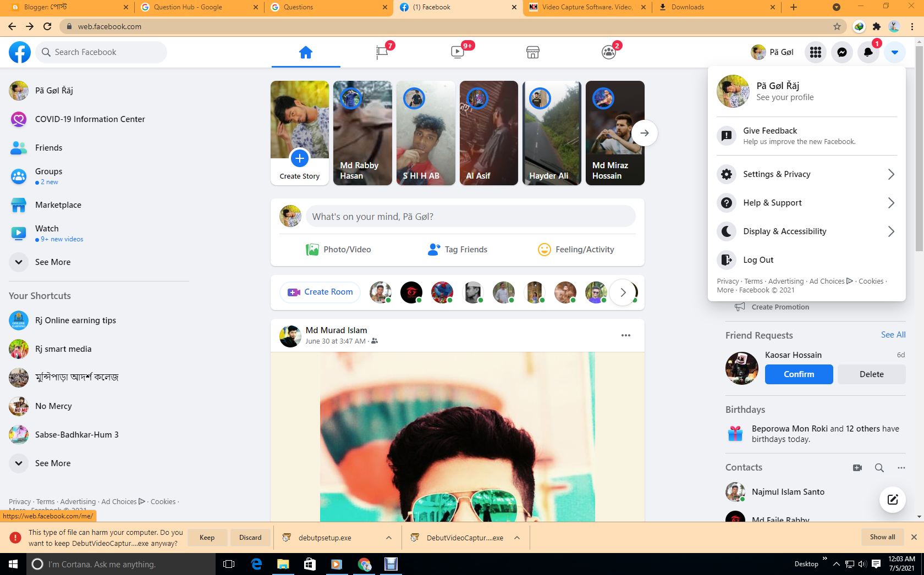The height and width of the screenshot is (575, 924).
Task: Open Contacts options three dots
Action: click(x=901, y=468)
